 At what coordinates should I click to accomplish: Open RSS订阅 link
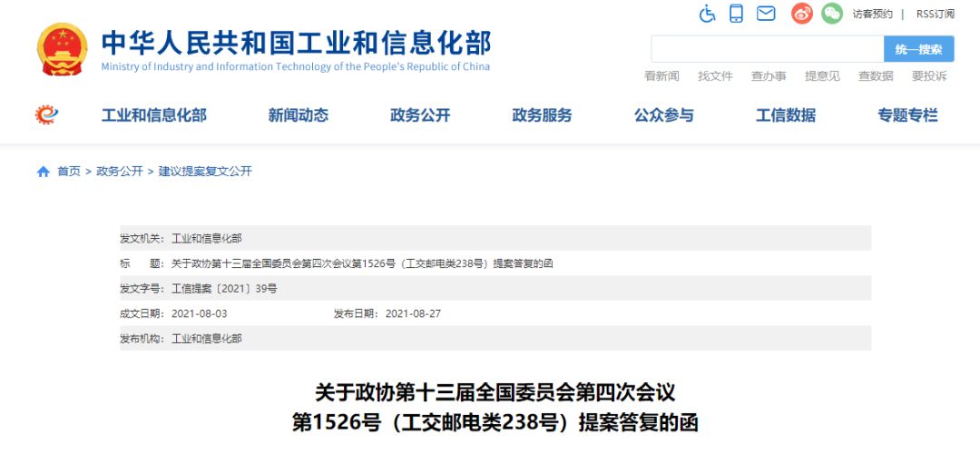936,14
